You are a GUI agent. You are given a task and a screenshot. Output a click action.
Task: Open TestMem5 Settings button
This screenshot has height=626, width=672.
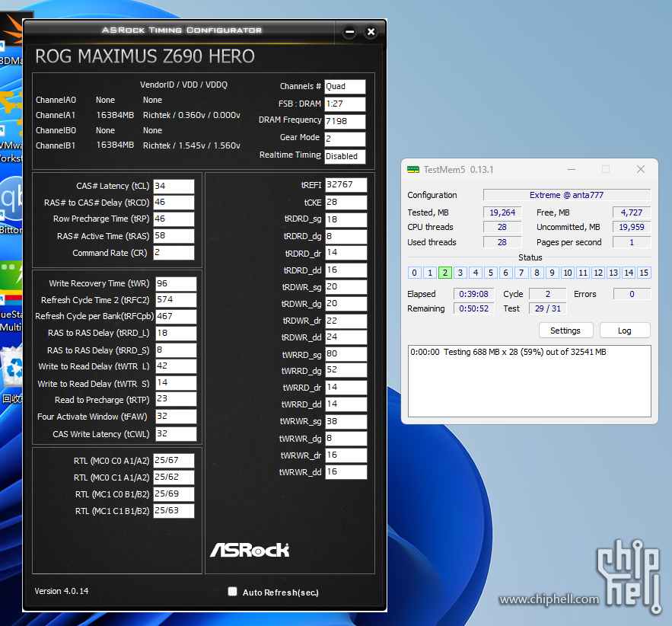(x=565, y=331)
